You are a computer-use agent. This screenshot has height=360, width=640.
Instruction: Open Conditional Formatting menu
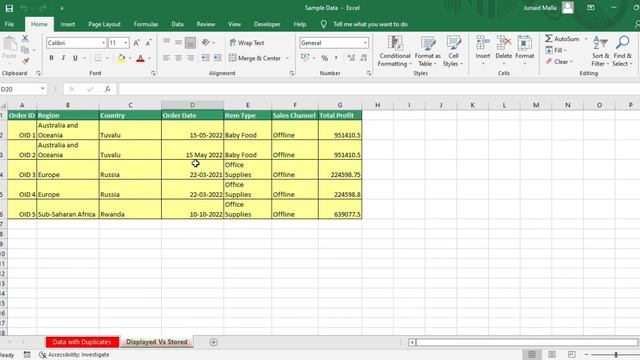click(x=394, y=51)
